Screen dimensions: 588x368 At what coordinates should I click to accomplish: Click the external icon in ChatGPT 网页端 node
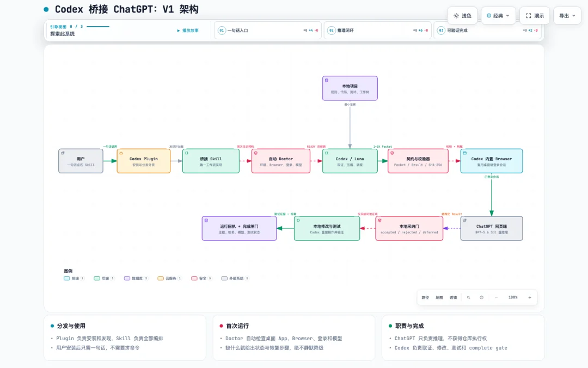(x=465, y=220)
